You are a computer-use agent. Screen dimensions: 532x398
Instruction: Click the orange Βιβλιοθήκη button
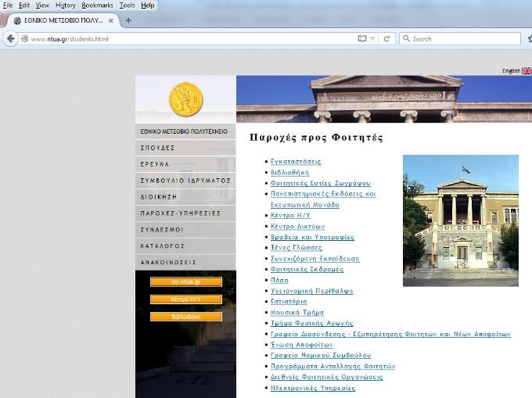186,317
